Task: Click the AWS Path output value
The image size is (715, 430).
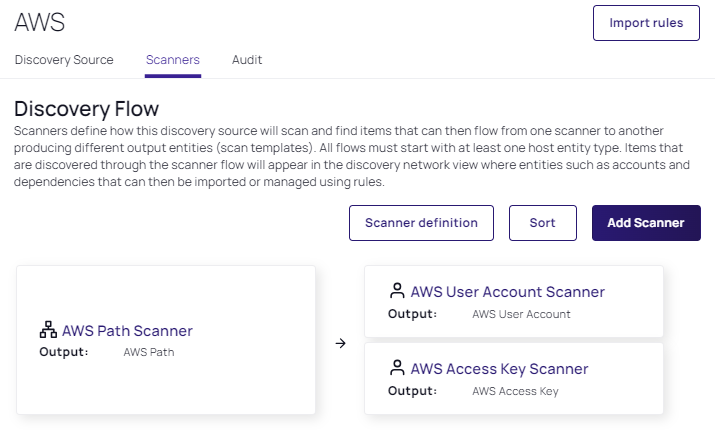Action: pos(149,352)
